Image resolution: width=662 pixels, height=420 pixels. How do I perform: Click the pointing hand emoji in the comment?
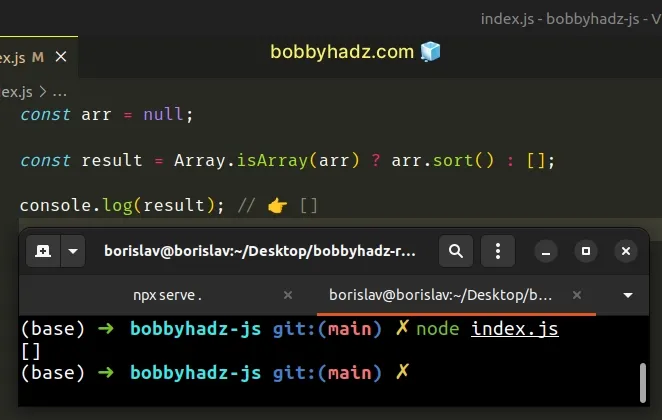277,206
